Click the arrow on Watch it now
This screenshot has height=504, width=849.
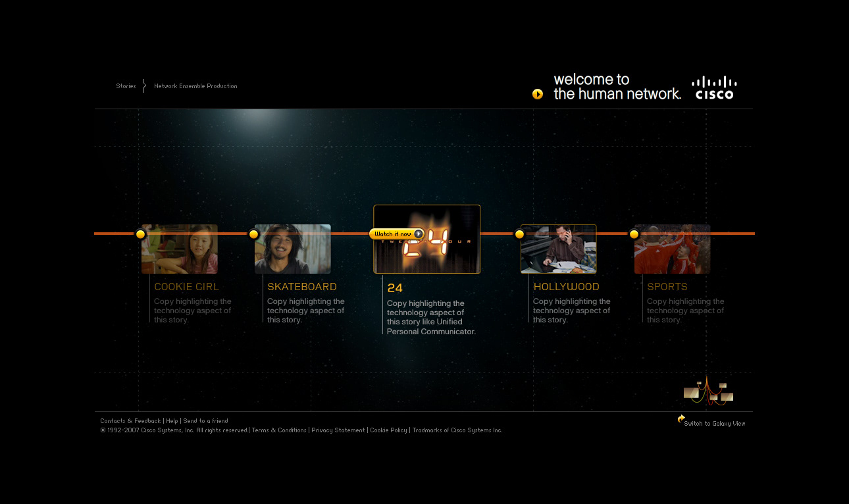coord(419,234)
